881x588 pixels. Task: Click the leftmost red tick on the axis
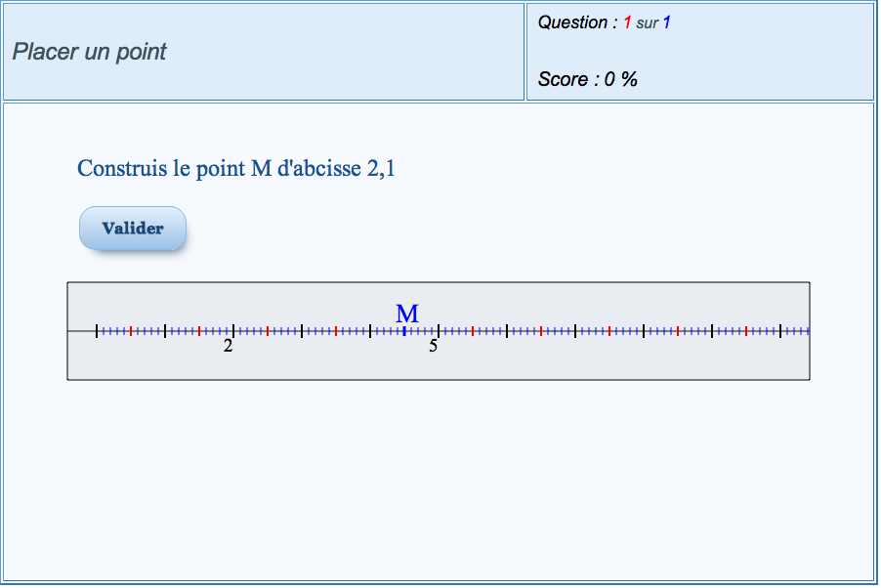(x=131, y=331)
